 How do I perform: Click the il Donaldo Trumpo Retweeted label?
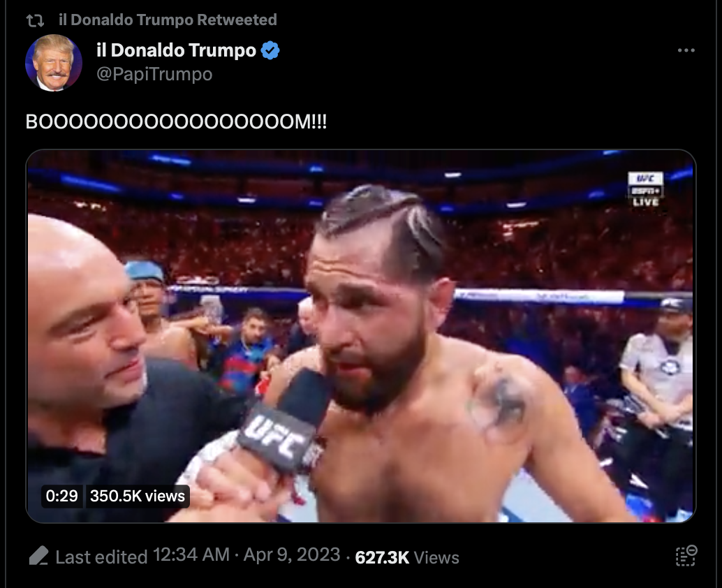tap(168, 20)
